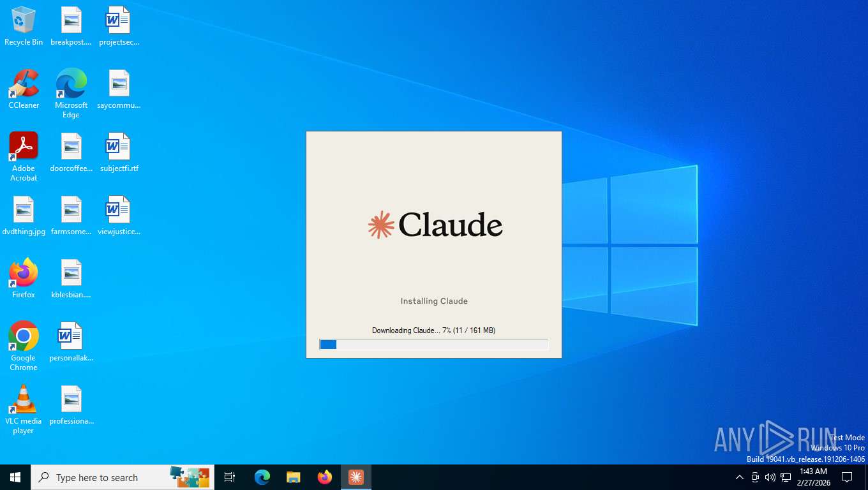Open Task View from the taskbar
The width and height of the screenshot is (868, 490).
230,477
